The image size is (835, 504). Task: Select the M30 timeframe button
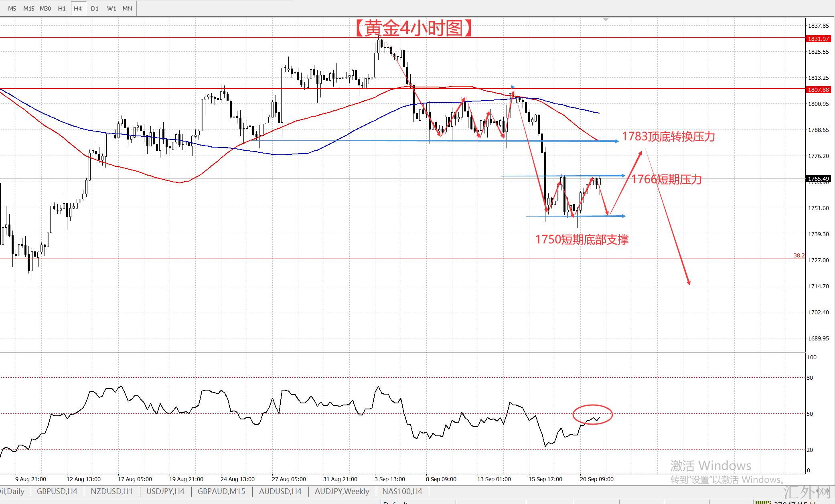pos(45,8)
